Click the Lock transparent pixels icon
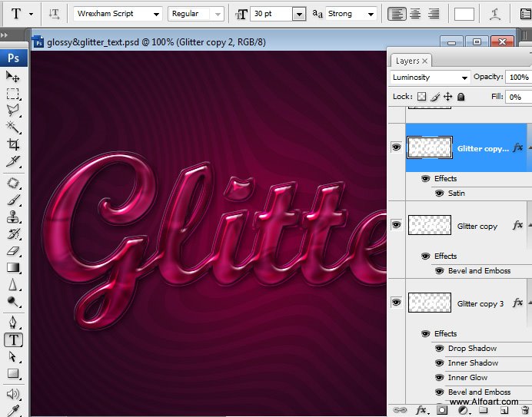Viewport: 532px width, 417px height. pyautogui.click(x=421, y=97)
